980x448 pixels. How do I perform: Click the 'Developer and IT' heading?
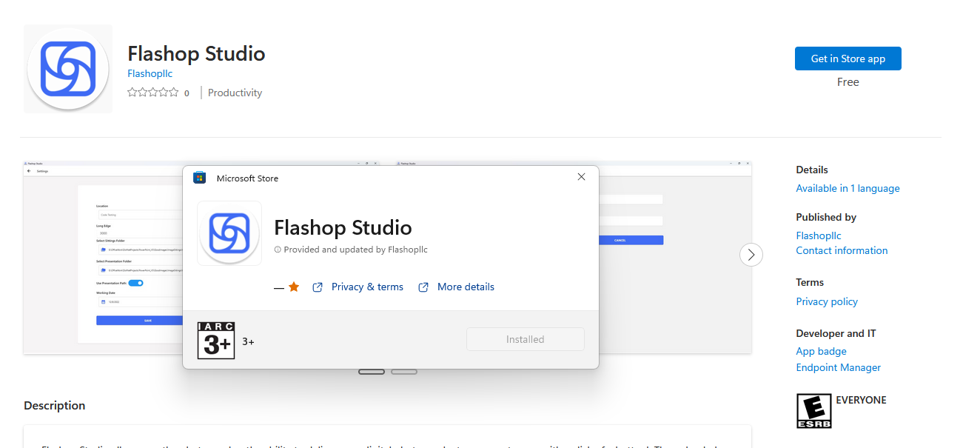[836, 333]
